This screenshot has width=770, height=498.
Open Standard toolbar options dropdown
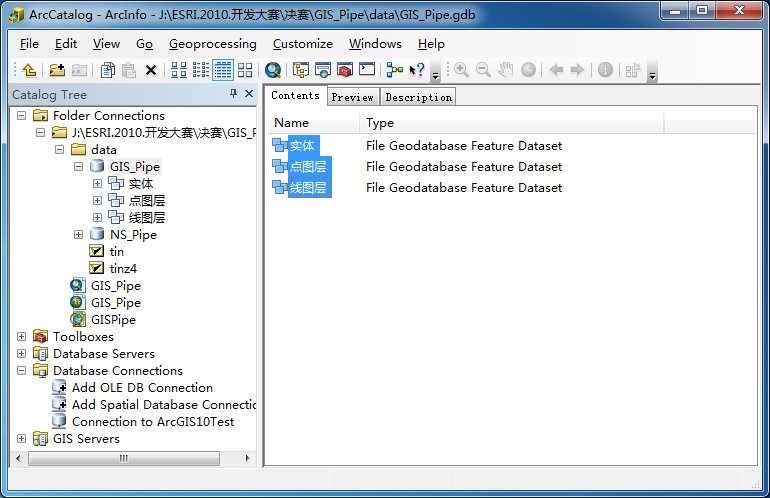(435, 71)
